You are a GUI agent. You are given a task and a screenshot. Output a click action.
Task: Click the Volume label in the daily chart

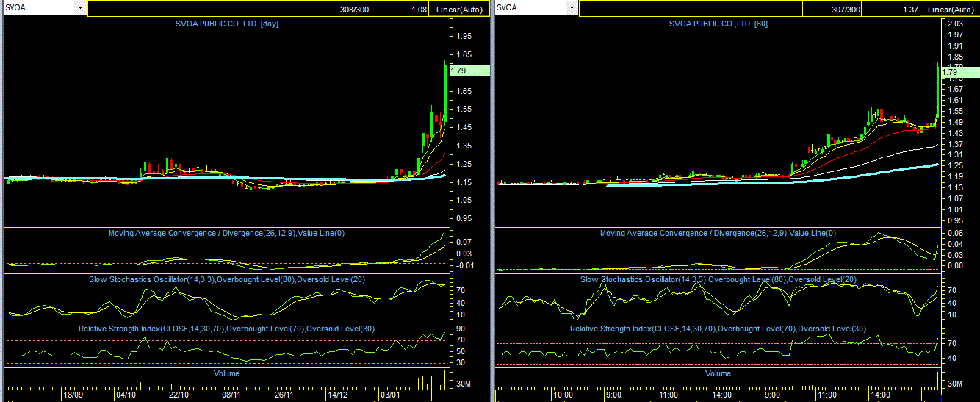pyautogui.click(x=226, y=373)
